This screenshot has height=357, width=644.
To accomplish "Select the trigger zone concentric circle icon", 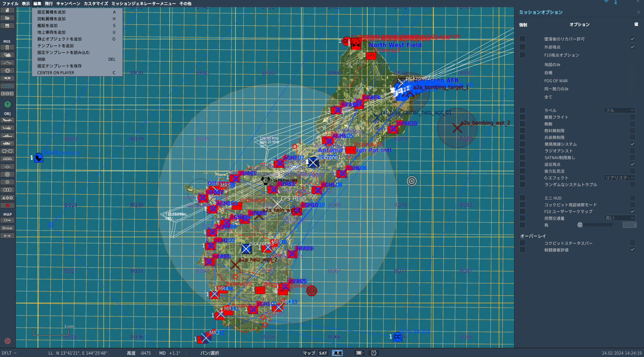I will pyautogui.click(x=7, y=174).
